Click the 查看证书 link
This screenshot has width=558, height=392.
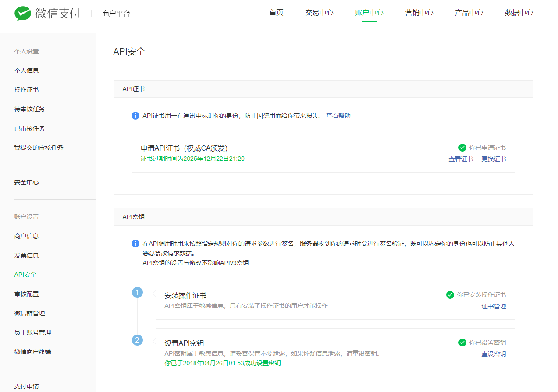coord(461,159)
